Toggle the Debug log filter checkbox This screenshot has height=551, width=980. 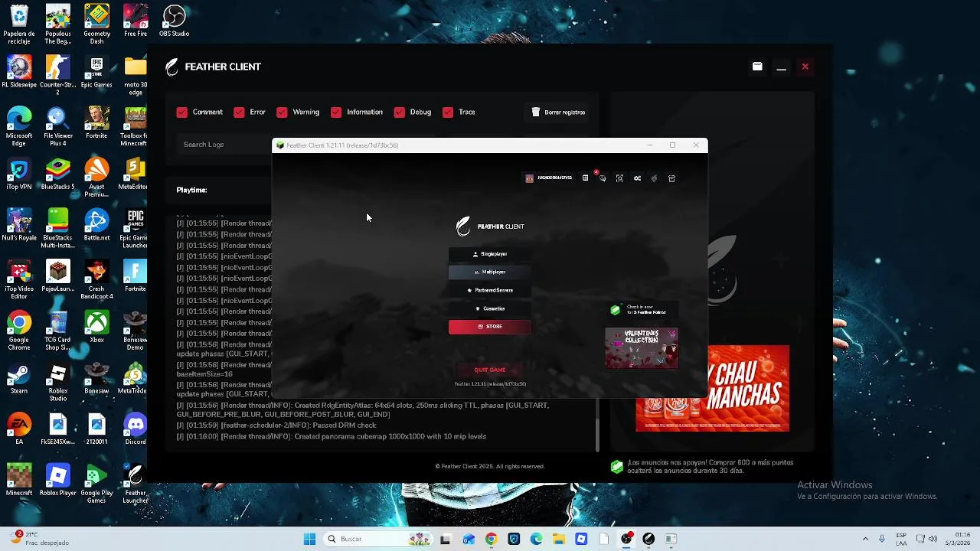(x=399, y=112)
